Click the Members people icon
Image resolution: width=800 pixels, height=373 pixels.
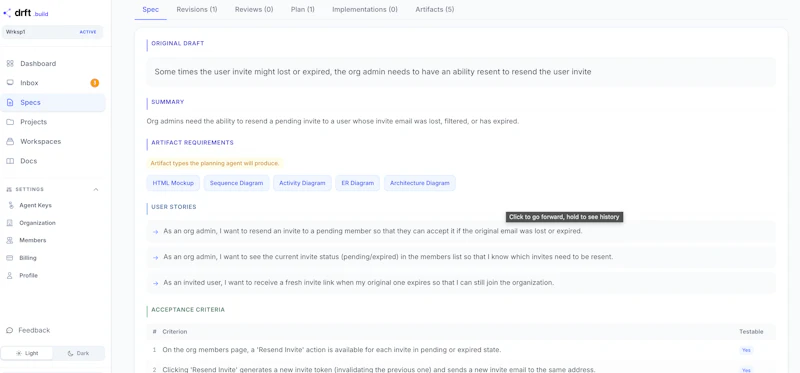point(10,240)
